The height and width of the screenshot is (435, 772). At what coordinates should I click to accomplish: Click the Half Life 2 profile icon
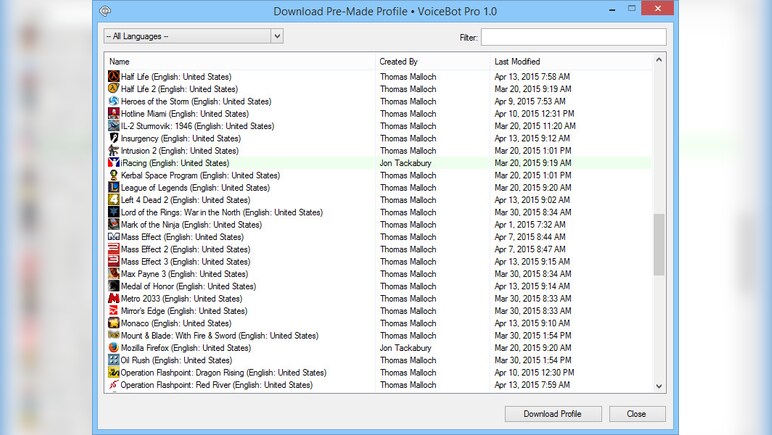[x=114, y=89]
